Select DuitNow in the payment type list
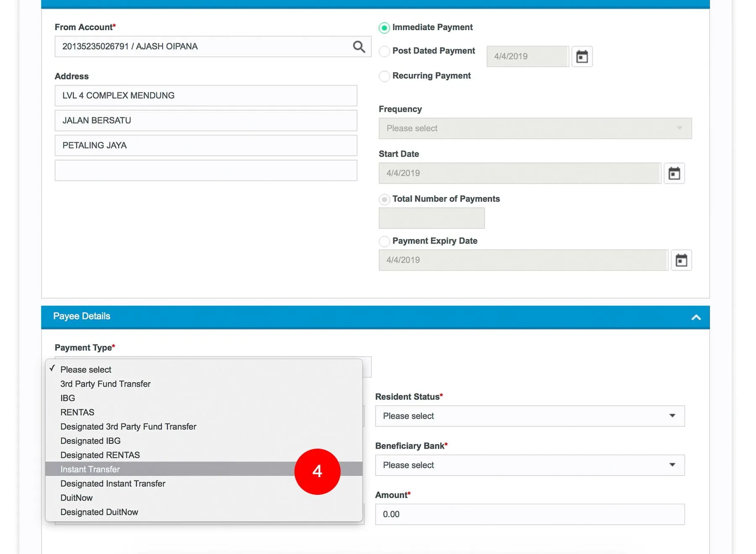Image resolution: width=756 pixels, height=554 pixels. click(76, 498)
